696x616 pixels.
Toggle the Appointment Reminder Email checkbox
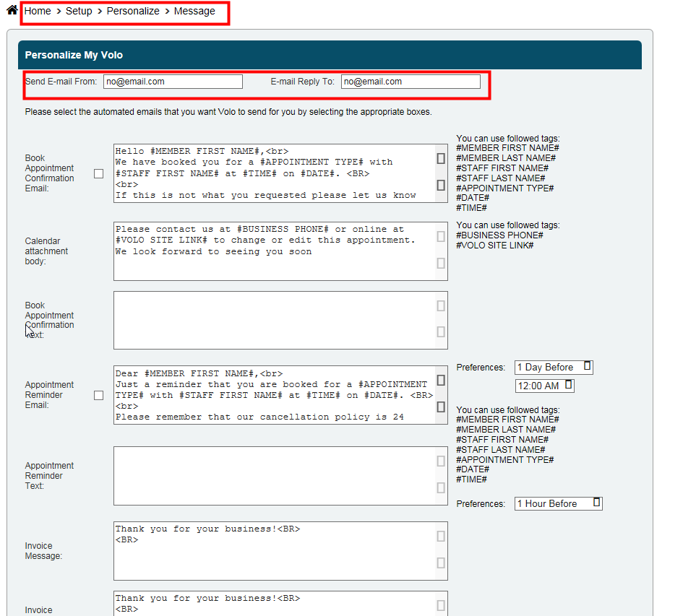click(99, 395)
